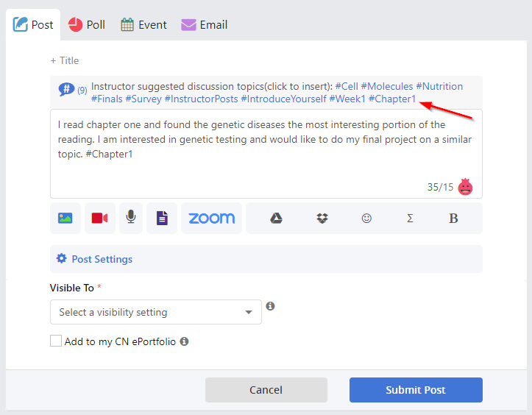The image size is (532, 415).
Task: Select the red video camera icon
Action: [100, 219]
